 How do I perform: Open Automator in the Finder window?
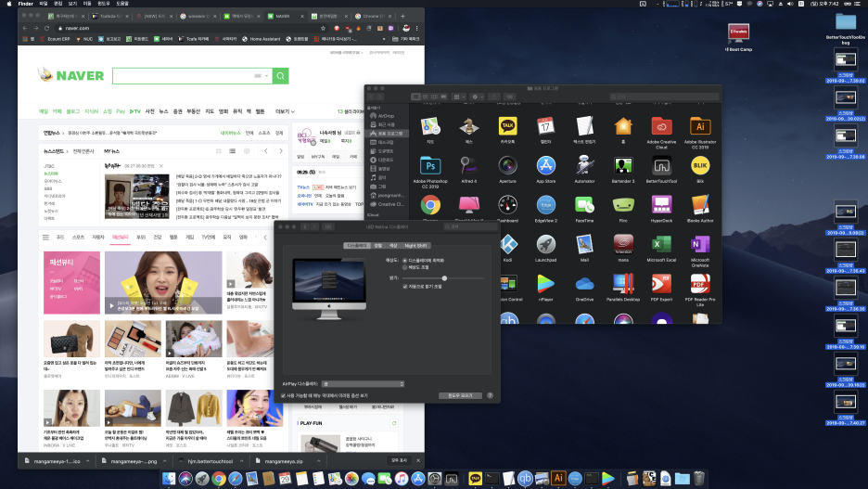click(584, 165)
